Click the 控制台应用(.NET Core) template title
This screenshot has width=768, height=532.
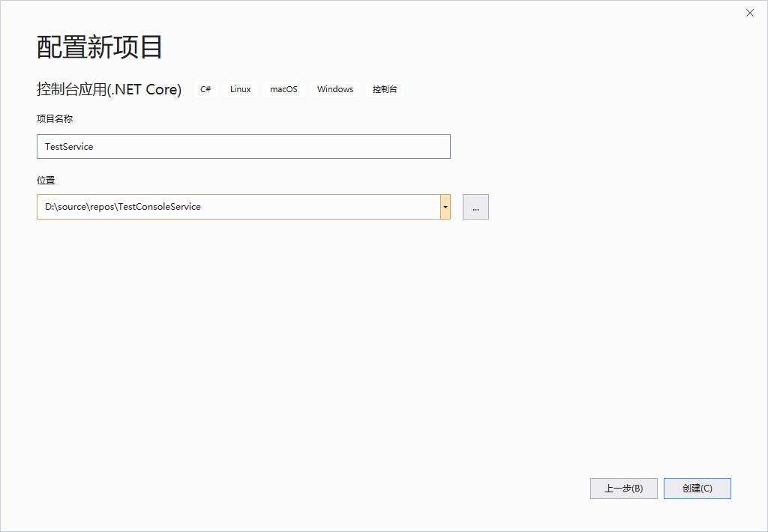pos(109,89)
